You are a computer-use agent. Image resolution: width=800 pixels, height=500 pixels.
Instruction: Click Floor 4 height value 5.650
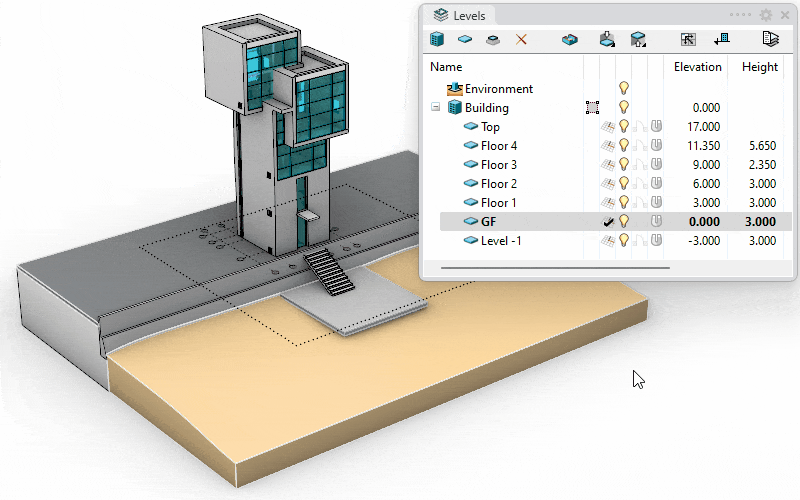click(762, 146)
